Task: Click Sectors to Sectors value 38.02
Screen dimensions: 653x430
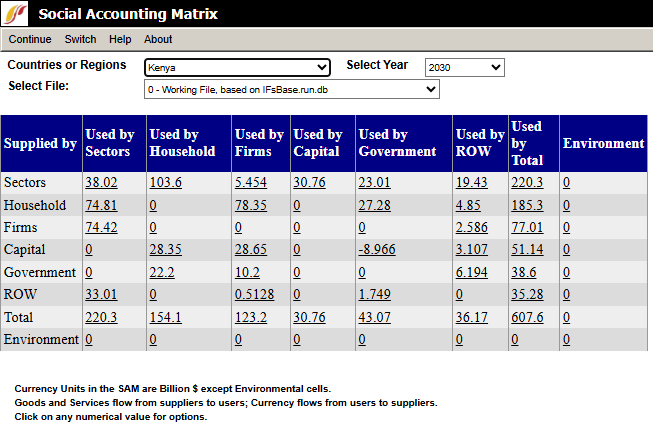Action: pyautogui.click(x=101, y=183)
